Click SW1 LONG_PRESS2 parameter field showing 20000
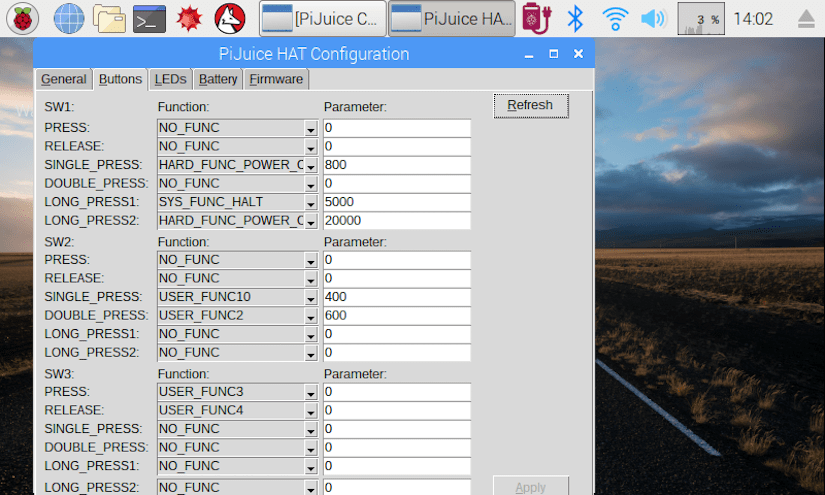This screenshot has width=825, height=495. [397, 220]
